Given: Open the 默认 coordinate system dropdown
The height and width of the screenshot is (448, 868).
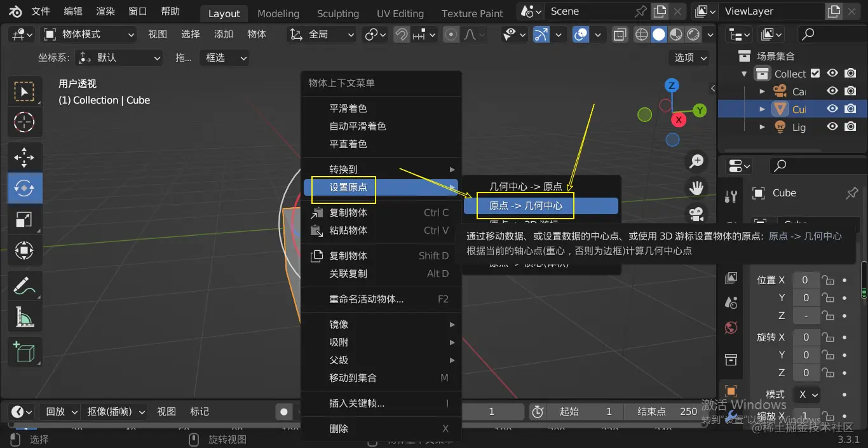Looking at the screenshot, I should coord(119,58).
